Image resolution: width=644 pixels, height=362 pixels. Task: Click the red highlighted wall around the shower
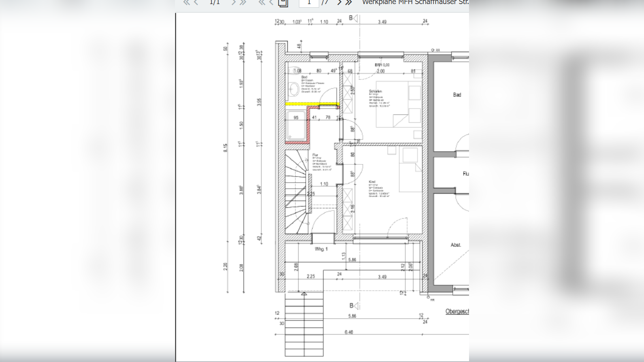(x=308, y=126)
